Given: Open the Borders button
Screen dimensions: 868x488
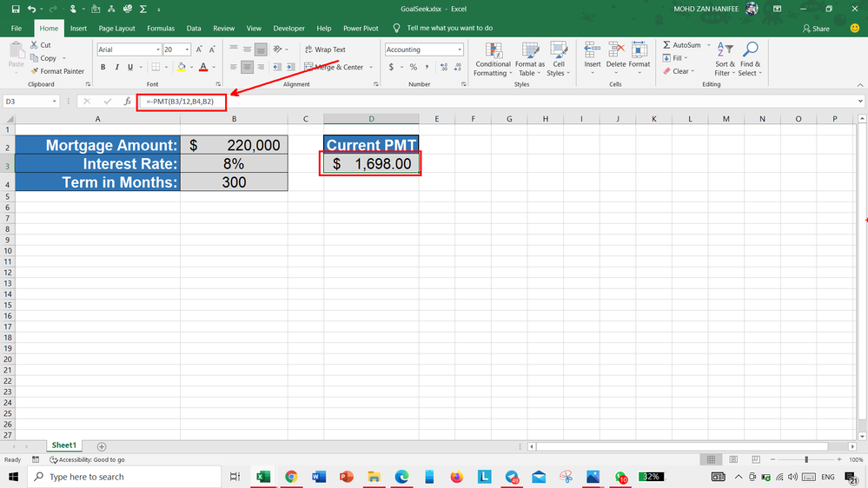Looking at the screenshot, I should pyautogui.click(x=156, y=67).
